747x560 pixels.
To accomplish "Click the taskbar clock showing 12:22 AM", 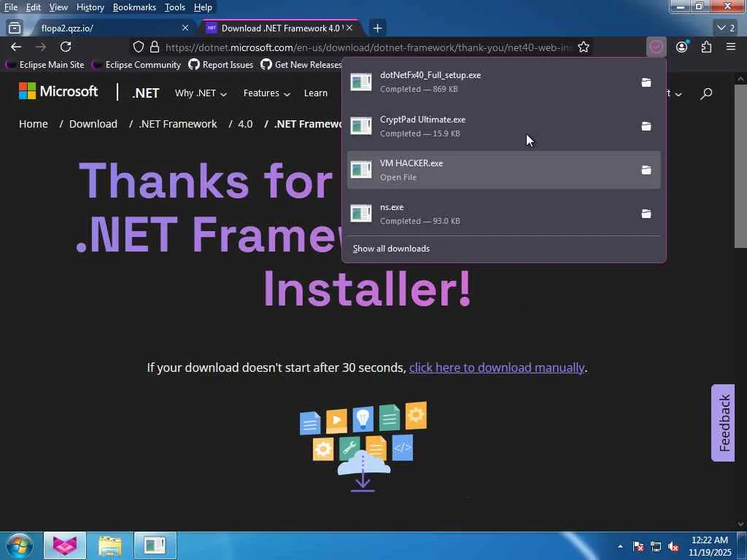I will tap(710, 546).
